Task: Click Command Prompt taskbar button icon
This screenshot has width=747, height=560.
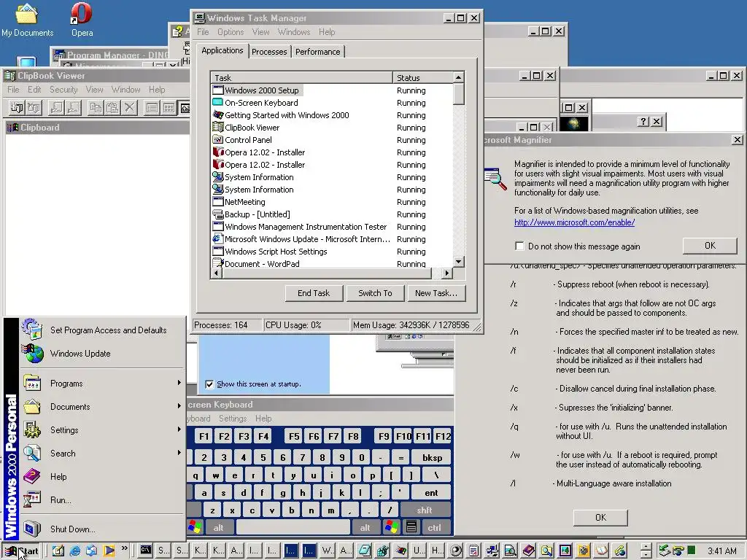Action: click(x=146, y=551)
